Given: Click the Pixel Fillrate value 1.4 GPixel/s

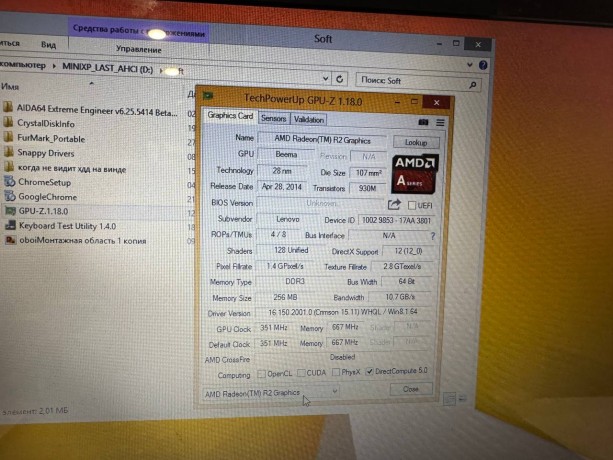Looking at the screenshot, I should coord(285,266).
